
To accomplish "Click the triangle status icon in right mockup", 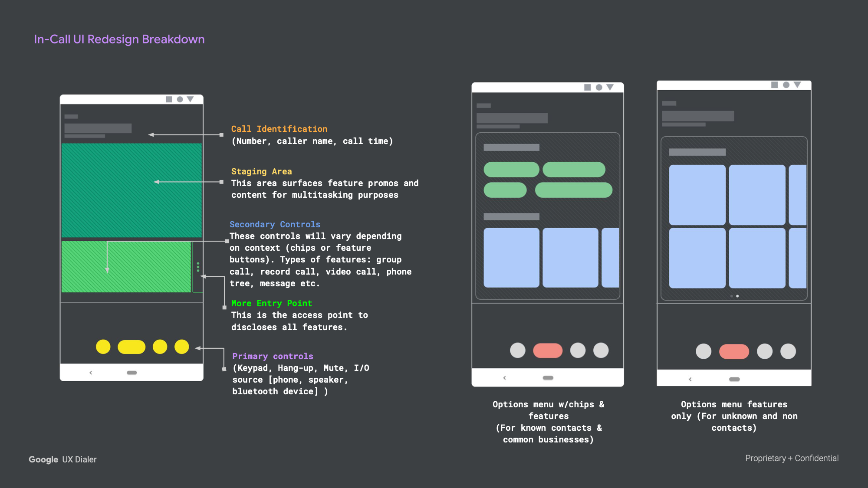I will click(797, 85).
